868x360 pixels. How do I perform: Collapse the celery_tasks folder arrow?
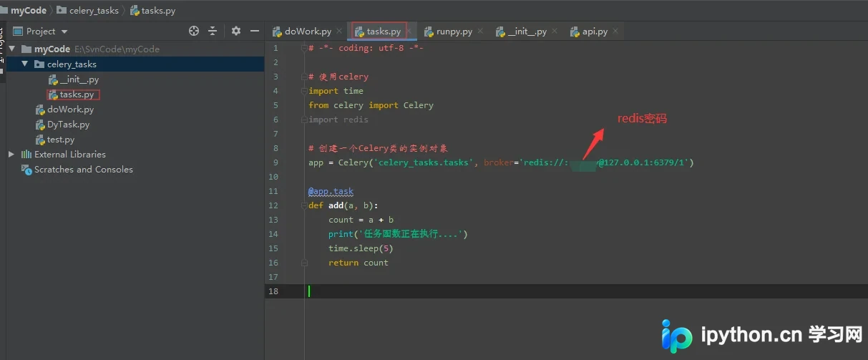click(x=25, y=64)
